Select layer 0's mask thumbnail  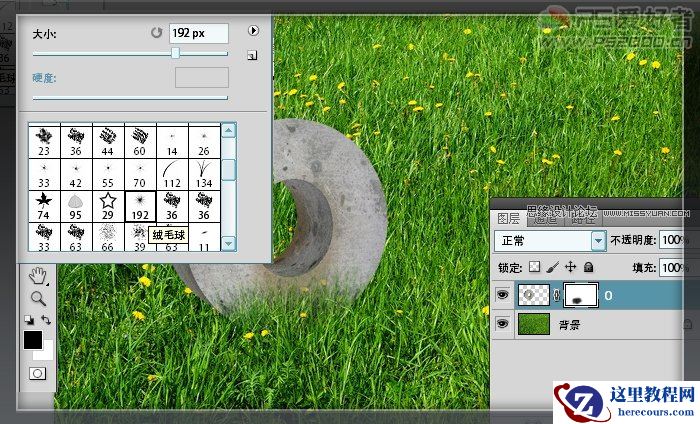581,295
